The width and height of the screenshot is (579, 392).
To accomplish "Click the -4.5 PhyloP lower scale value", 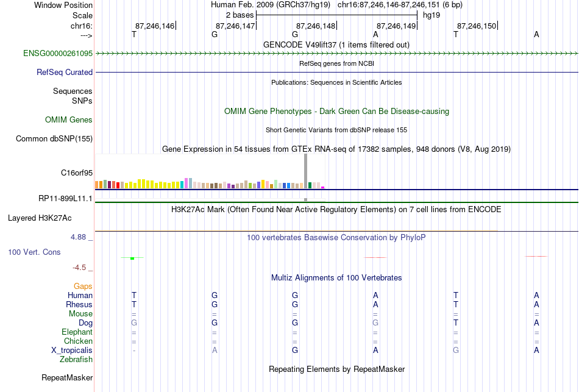I will tap(79, 268).
